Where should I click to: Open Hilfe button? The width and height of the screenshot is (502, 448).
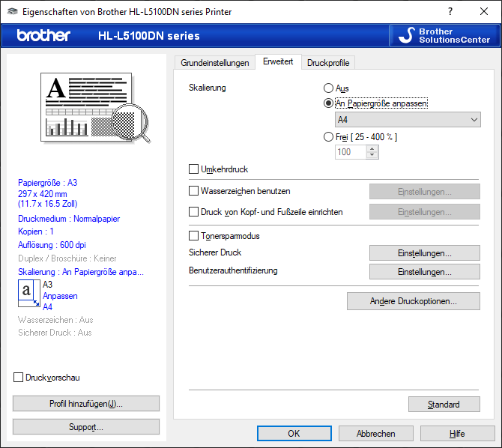[x=457, y=433]
